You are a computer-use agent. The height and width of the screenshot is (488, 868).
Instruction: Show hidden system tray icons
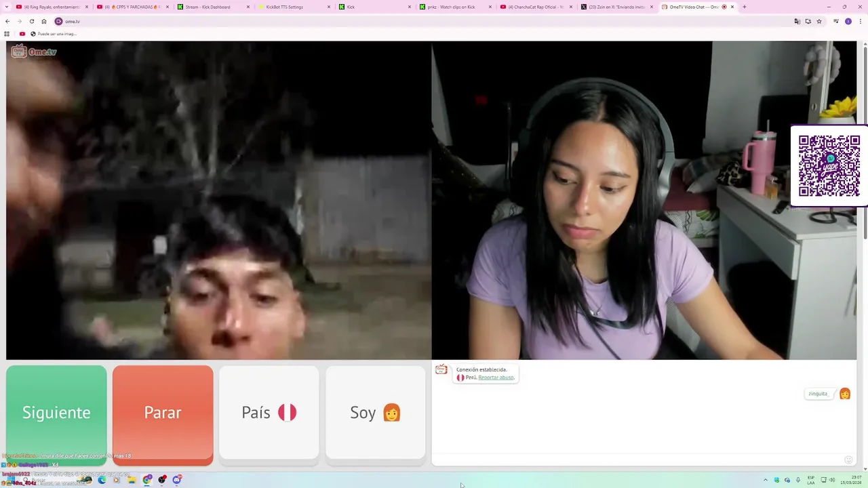coord(766,480)
